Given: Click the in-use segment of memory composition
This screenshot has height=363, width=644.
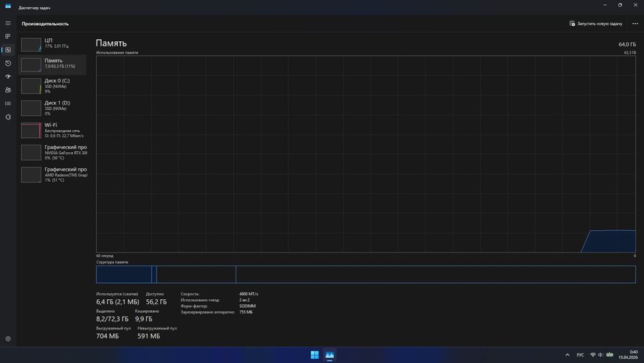Looking at the screenshot, I should click(124, 274).
